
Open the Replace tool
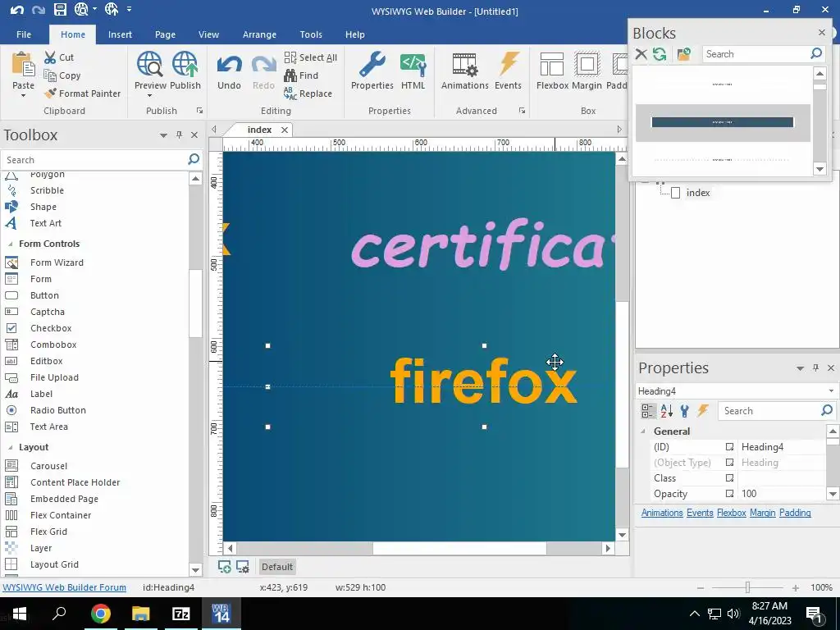[308, 94]
